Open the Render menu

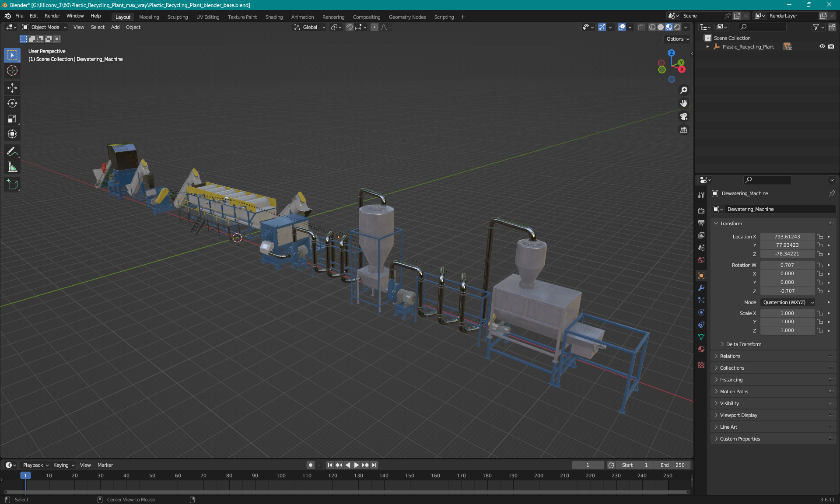52,16
